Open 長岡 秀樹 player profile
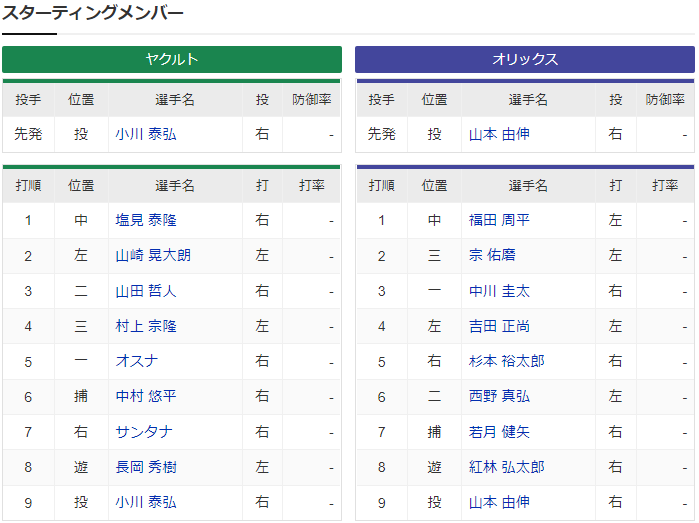 click(x=146, y=467)
